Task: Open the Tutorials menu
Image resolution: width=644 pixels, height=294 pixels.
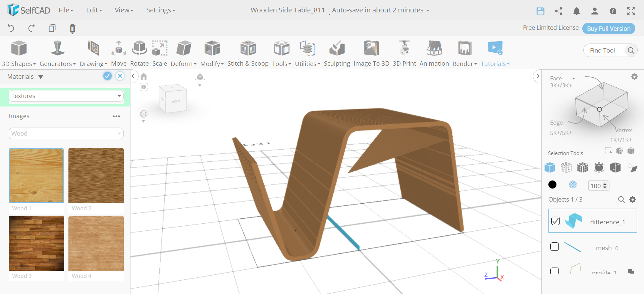Action: point(495,54)
